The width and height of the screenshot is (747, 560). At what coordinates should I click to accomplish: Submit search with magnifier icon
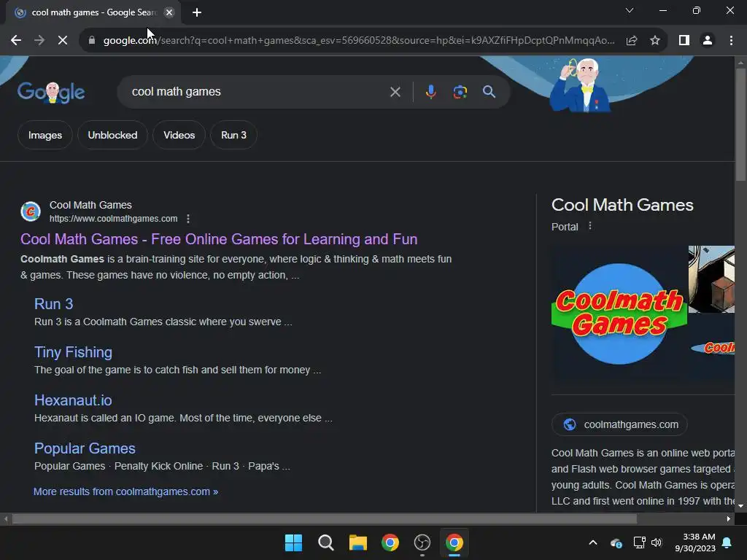tap(489, 92)
